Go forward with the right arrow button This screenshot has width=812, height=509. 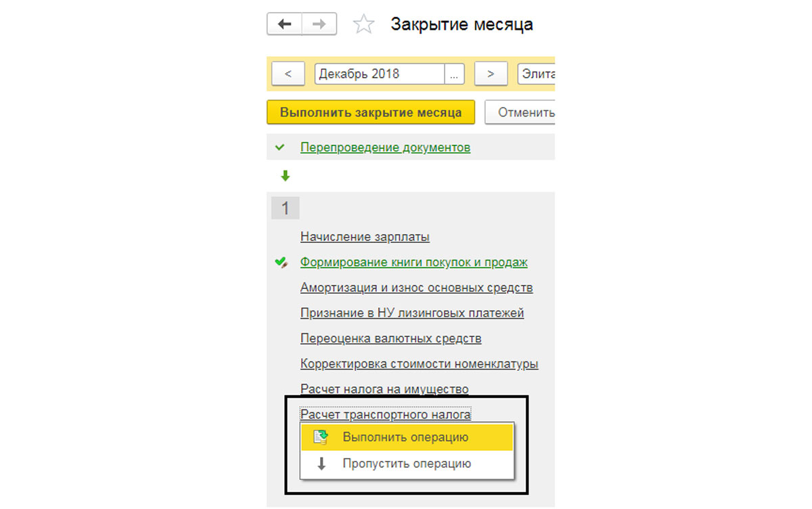pyautogui.click(x=319, y=24)
